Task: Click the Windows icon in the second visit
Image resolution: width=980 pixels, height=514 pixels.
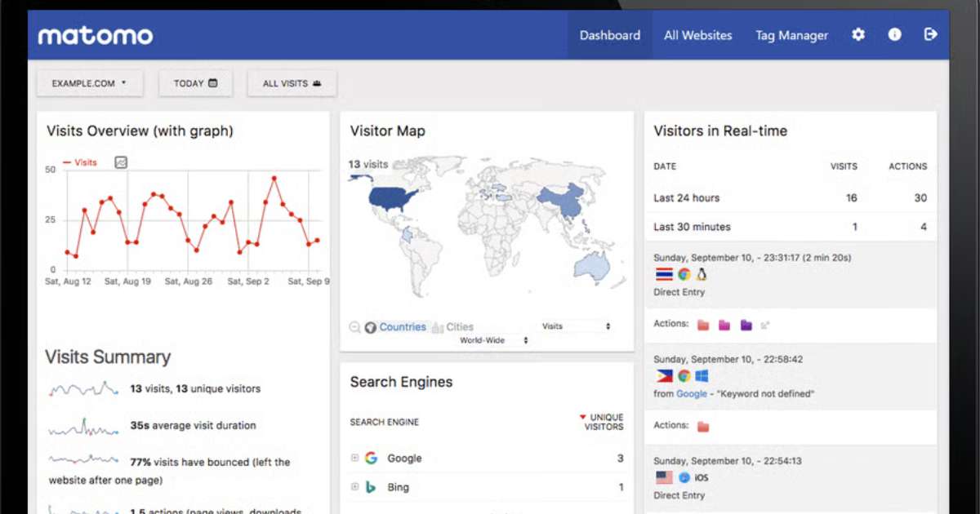Action: (x=702, y=376)
